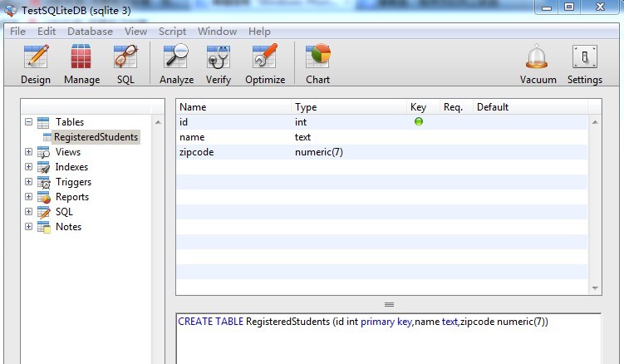Viewport: 624px width, 364px height.
Task: Expand the SQL tree node
Action: 28,211
